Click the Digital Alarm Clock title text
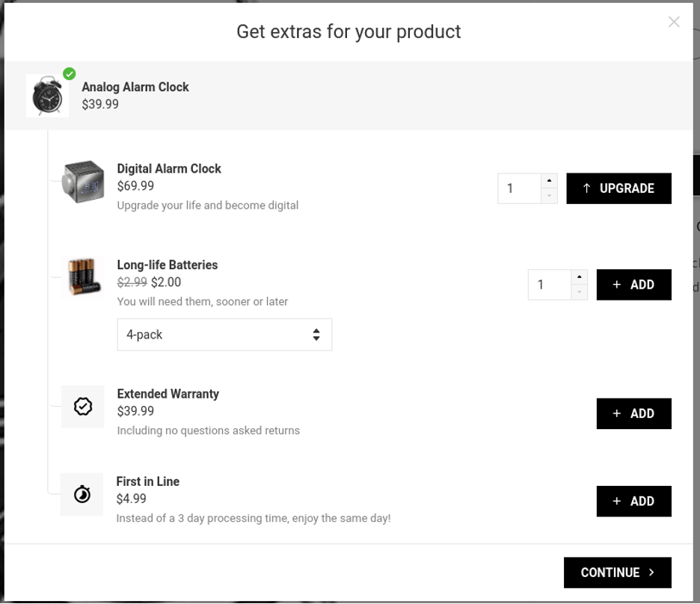This screenshot has height=604, width=700. [x=168, y=168]
